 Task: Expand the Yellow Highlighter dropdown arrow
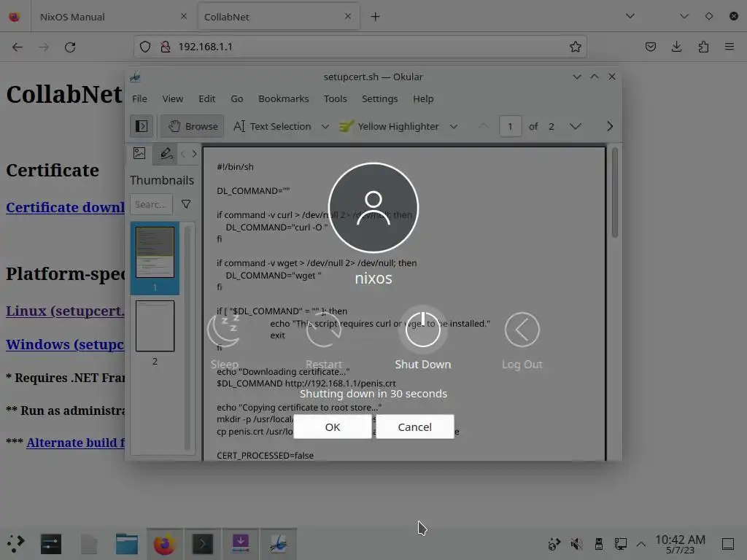[x=454, y=126]
